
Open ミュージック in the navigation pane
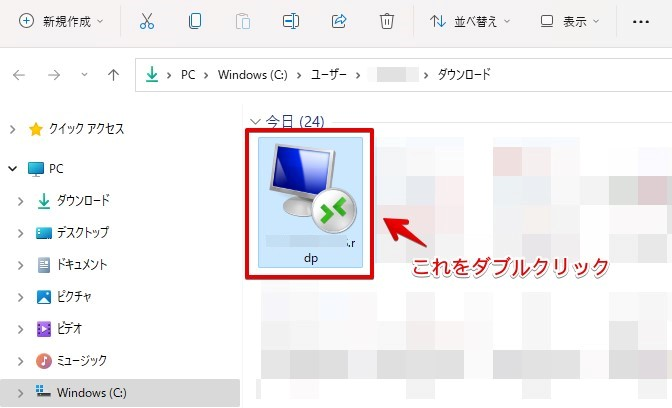click(72, 361)
